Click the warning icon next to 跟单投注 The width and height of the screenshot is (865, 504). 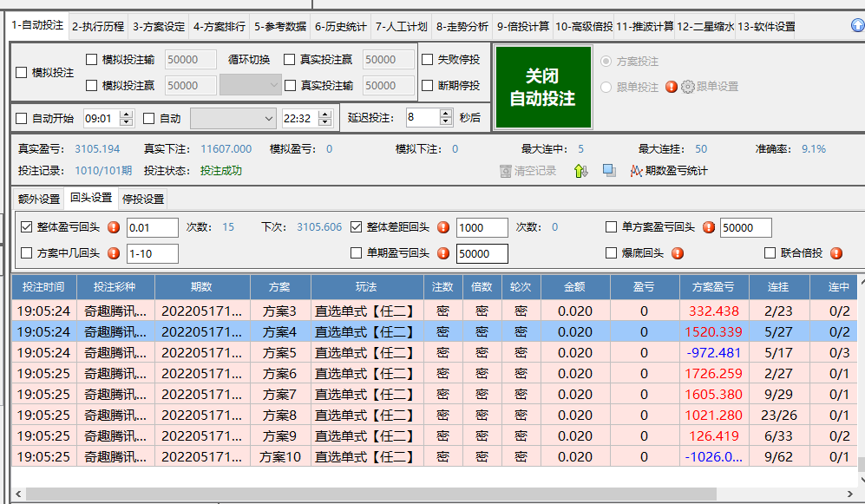click(671, 87)
